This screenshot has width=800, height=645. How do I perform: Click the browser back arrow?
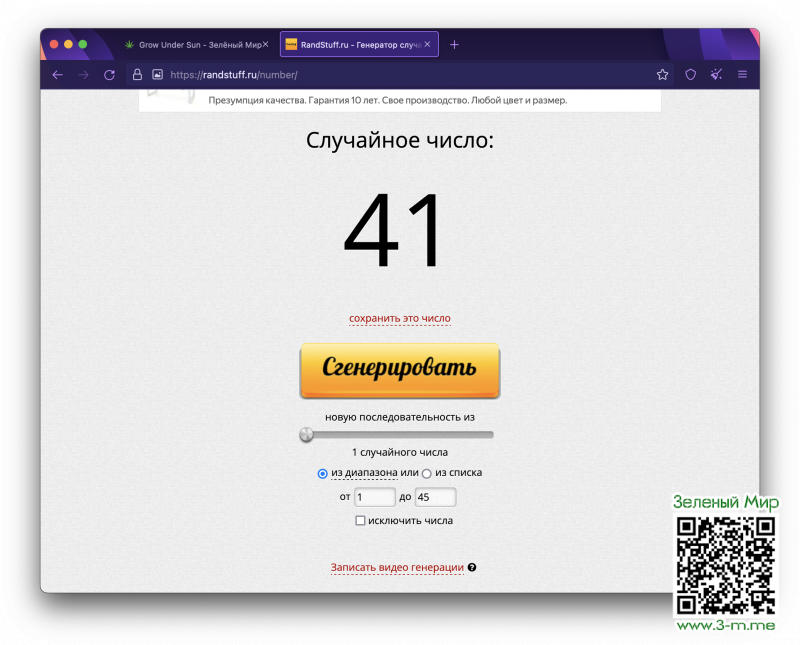(x=57, y=75)
